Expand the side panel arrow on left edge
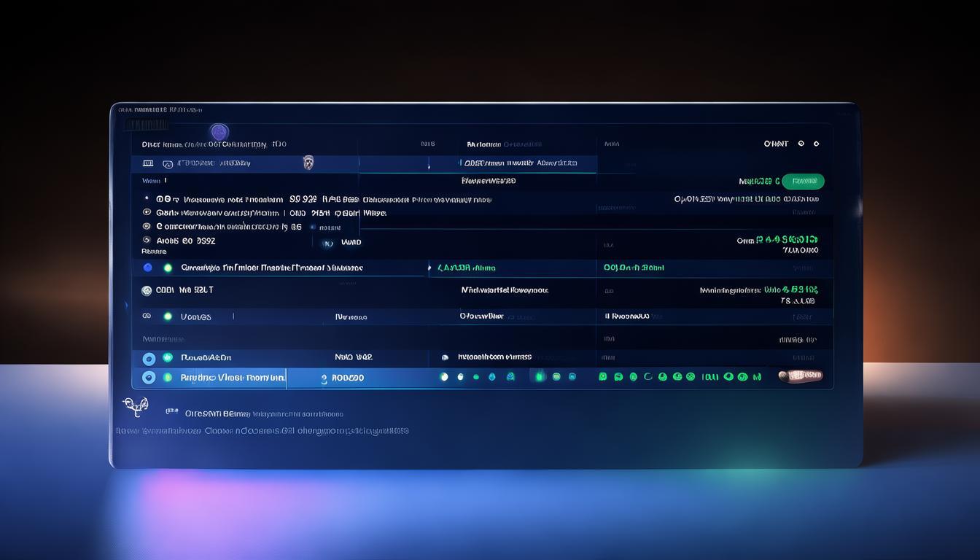 [125, 306]
